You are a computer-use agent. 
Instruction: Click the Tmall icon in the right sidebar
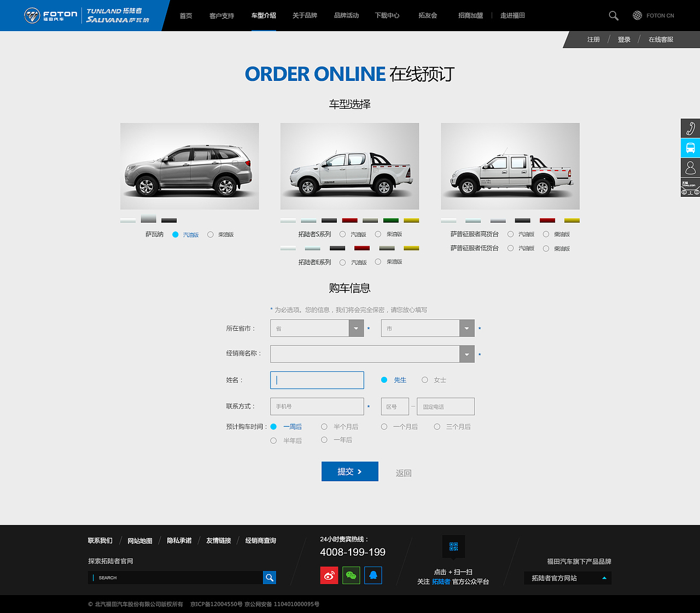(x=690, y=187)
